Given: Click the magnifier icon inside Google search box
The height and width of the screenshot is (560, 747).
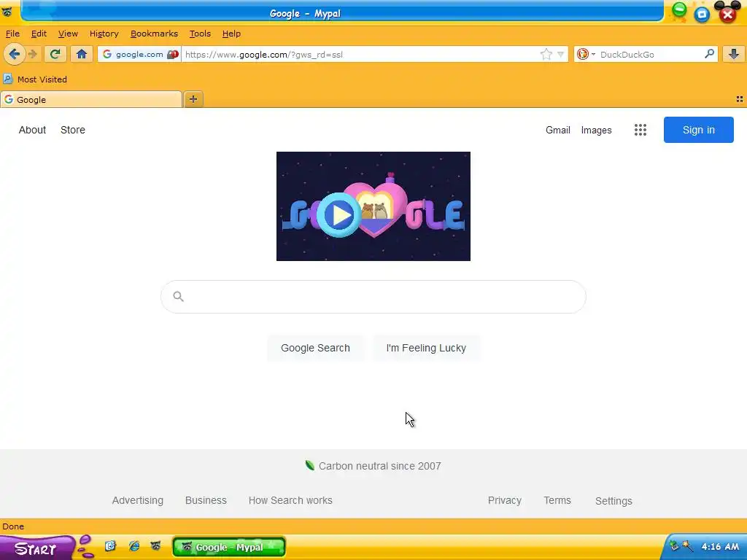Looking at the screenshot, I should tap(178, 297).
